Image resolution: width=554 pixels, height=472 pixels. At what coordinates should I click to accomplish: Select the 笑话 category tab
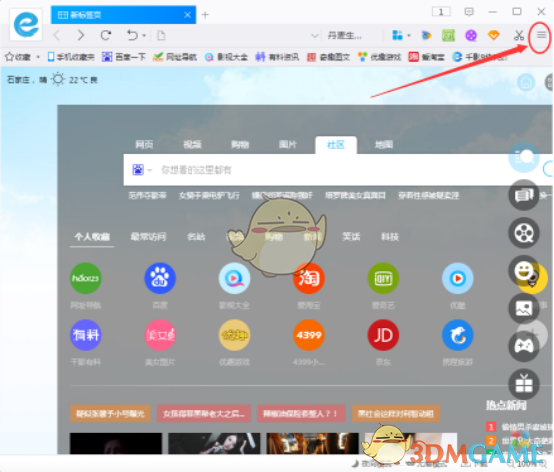(x=351, y=237)
